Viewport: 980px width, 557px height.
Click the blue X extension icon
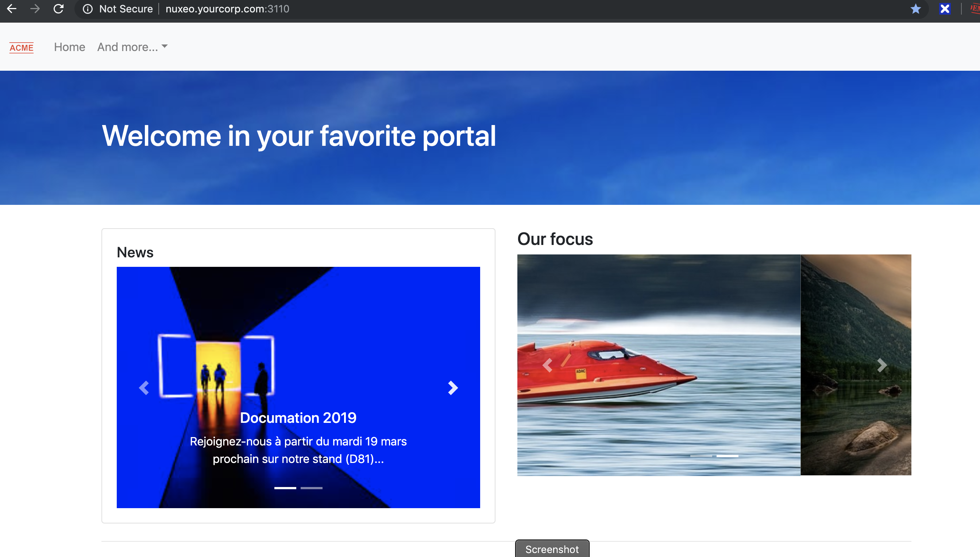pos(944,9)
